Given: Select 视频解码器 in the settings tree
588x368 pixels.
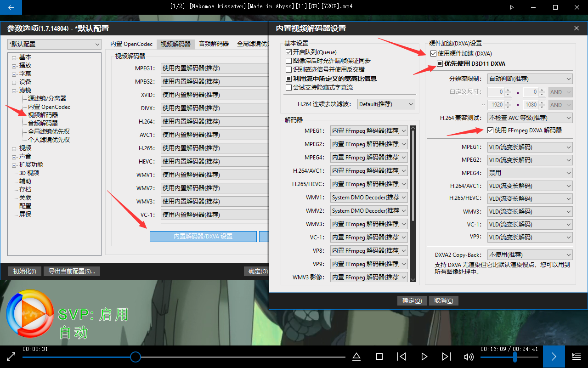Looking at the screenshot, I should 43,115.
